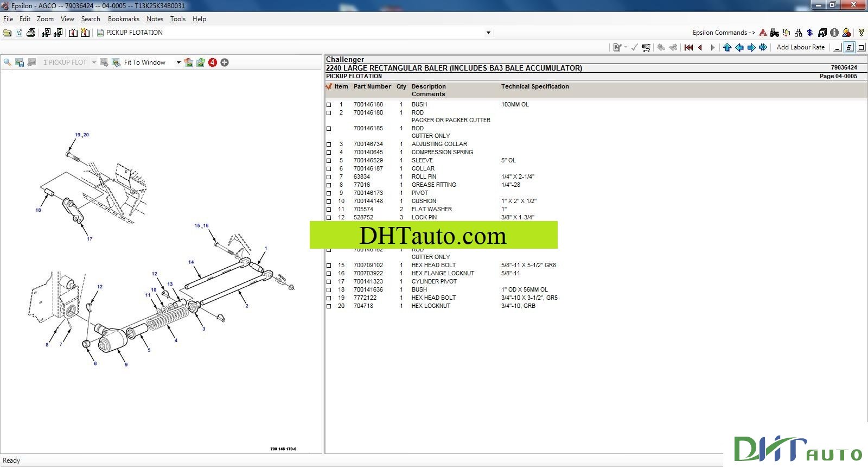This screenshot has height=467, width=868.
Task: Open the Edit menu
Action: coord(25,19)
